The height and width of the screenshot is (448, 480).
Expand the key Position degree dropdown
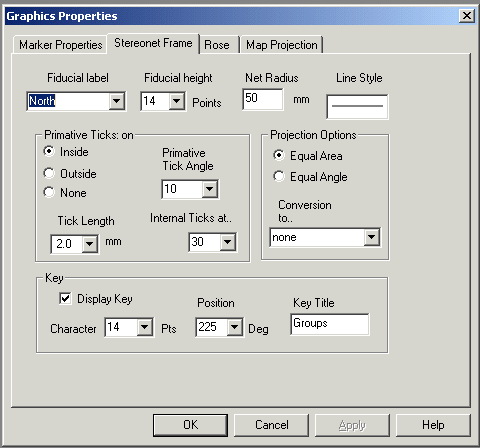pos(235,327)
